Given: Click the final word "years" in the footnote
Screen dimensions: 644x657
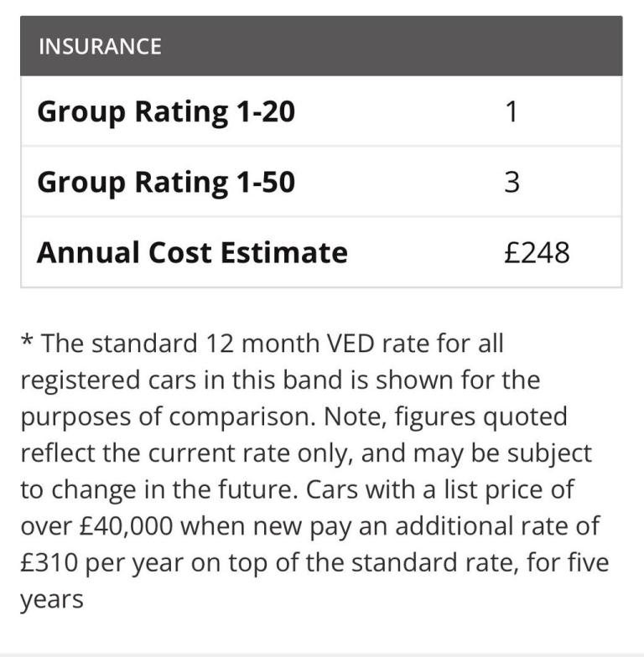Looking at the screenshot, I should tap(52, 600).
